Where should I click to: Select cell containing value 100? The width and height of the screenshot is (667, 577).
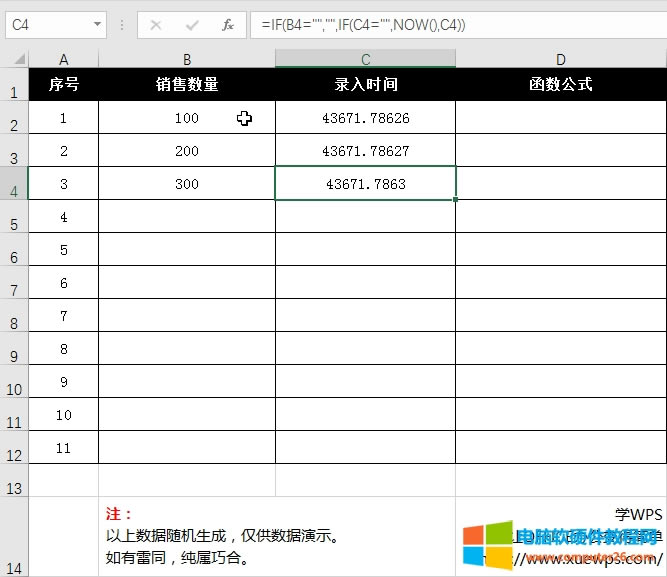click(187, 118)
